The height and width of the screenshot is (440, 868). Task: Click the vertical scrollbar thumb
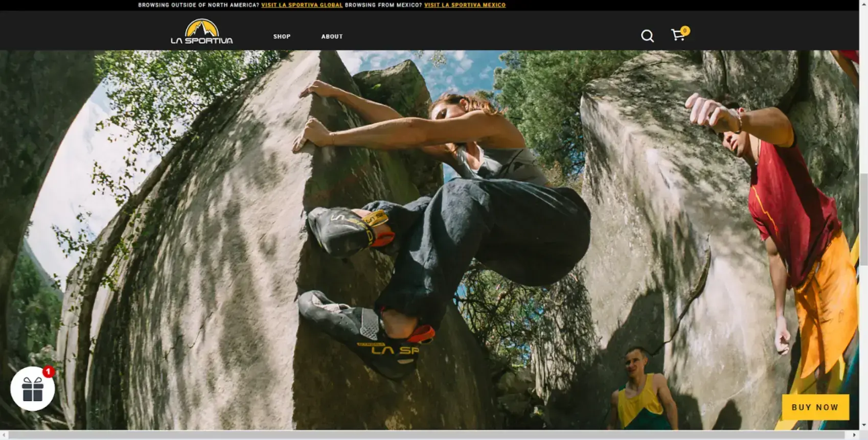[x=863, y=219]
